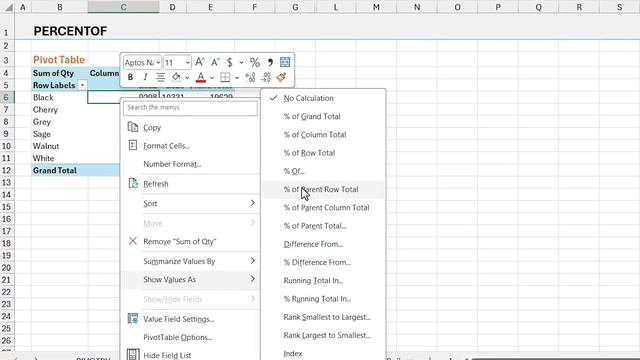Image resolution: width=640 pixels, height=360 pixels.
Task: Click the Refresh icon
Action: point(133,183)
